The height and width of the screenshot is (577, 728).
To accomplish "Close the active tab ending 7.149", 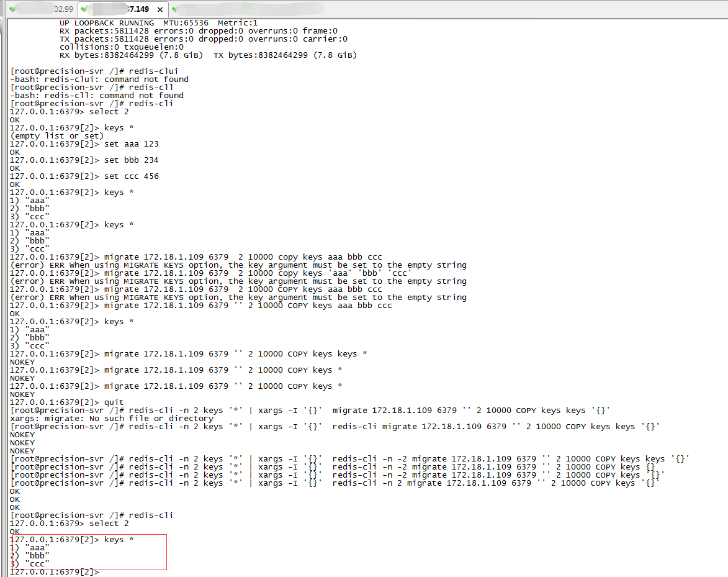I will click(x=160, y=9).
